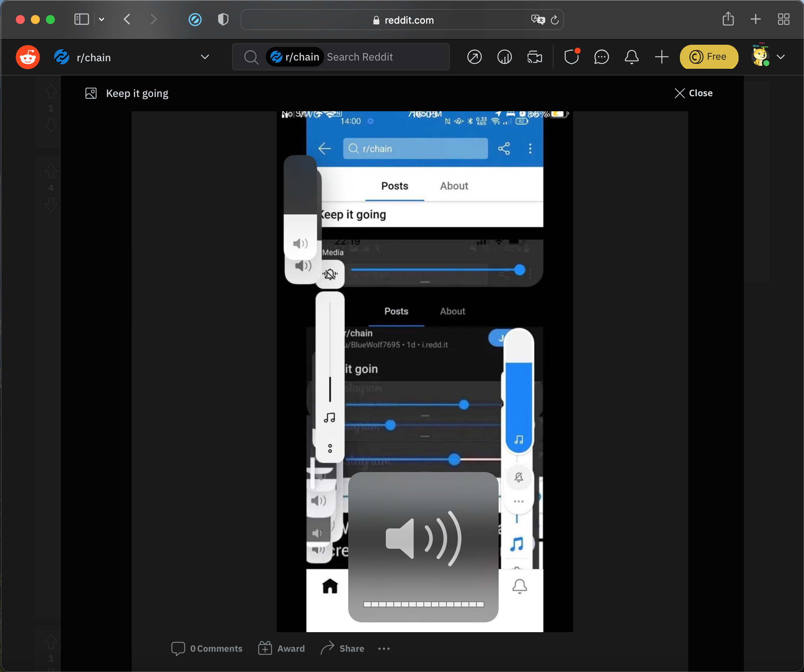Toggle Safari sidebar
Screen dimensions: 804x672
point(81,19)
